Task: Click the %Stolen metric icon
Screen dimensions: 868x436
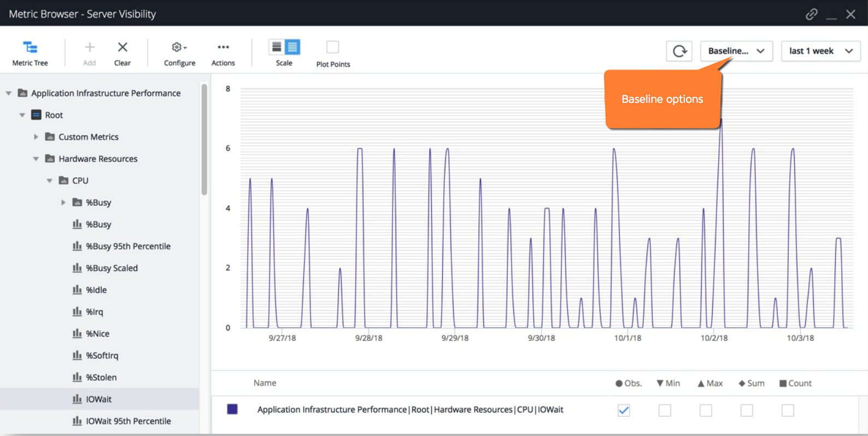Action: point(78,377)
